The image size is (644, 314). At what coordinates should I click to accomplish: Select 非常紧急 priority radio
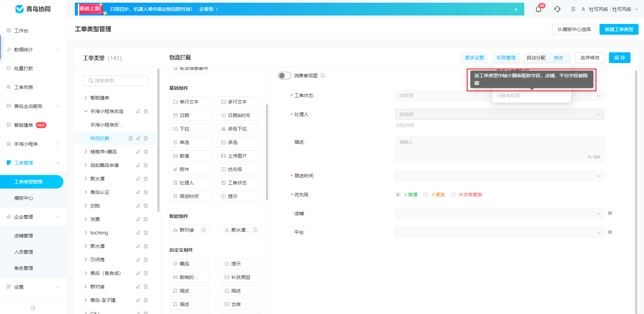point(453,195)
